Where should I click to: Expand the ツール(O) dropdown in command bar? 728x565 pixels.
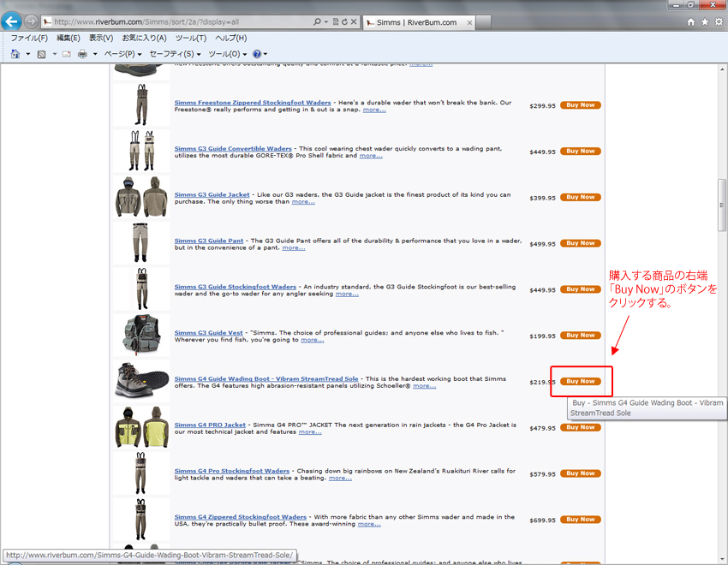[x=228, y=54]
